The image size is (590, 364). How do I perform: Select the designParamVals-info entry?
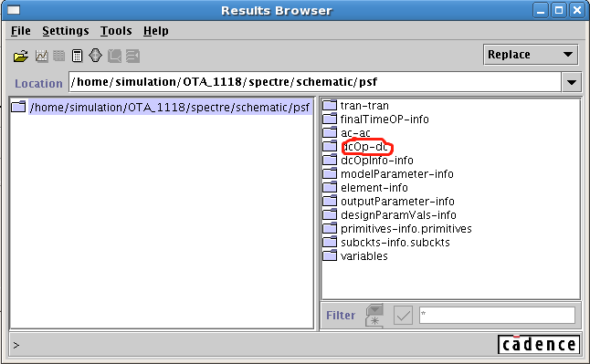pos(398,215)
